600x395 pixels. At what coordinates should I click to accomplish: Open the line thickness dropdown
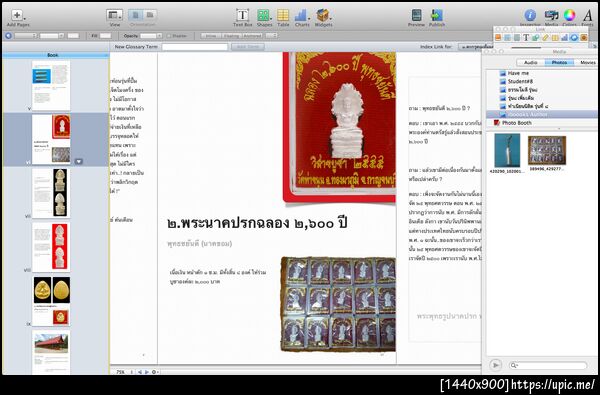(x=52, y=36)
